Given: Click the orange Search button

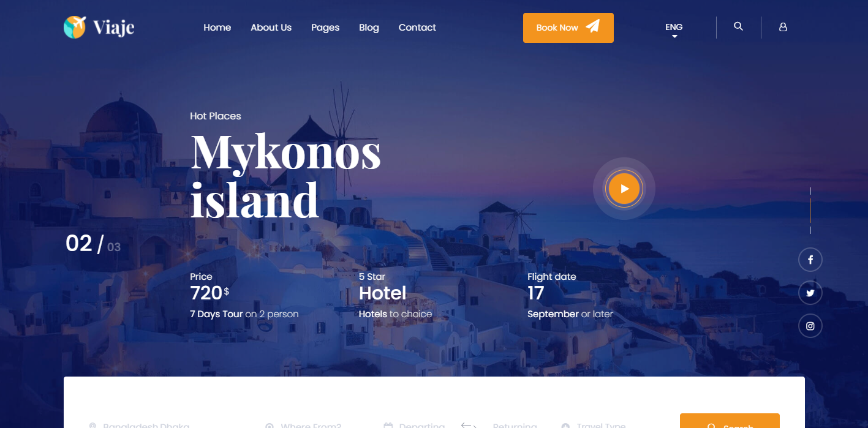Looking at the screenshot, I should (730, 421).
